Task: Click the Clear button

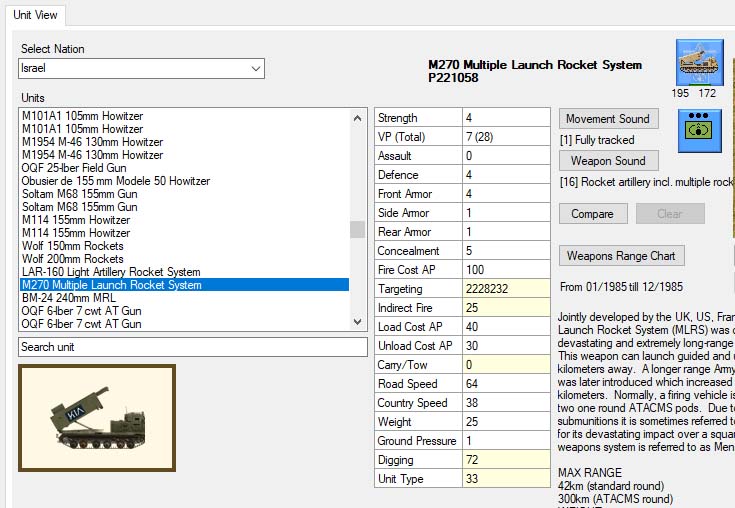Action: (670, 214)
